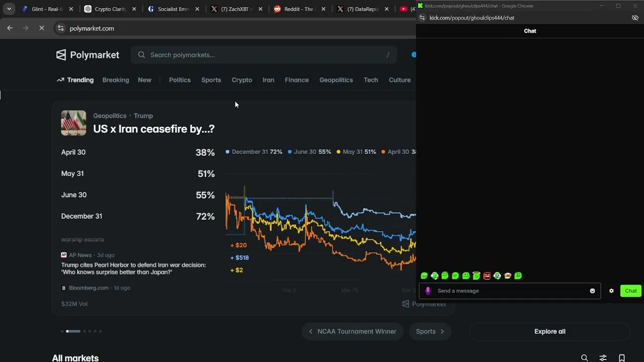This screenshot has height=362, width=644.
Task: Open the chat settings gear icon
Action: [611, 291]
